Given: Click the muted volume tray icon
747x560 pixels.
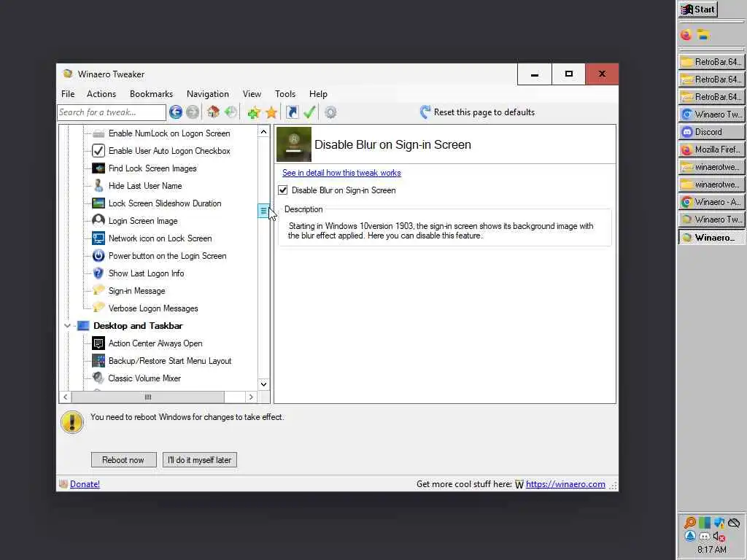Looking at the screenshot, I should pos(719,537).
